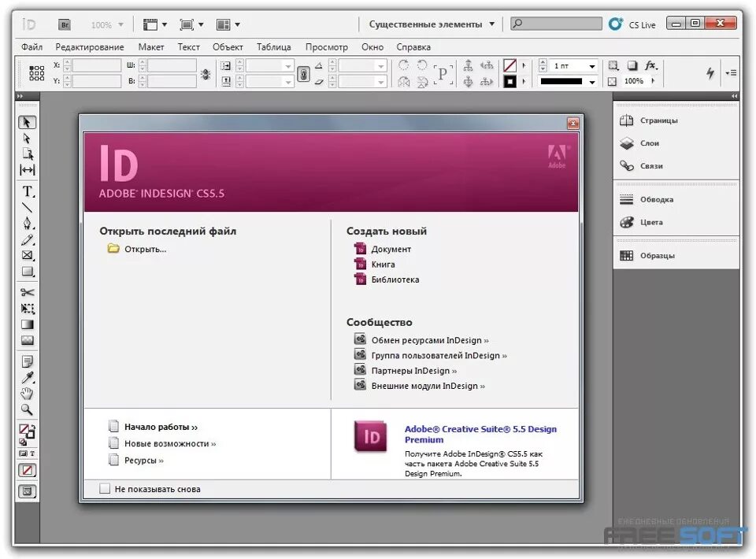The width and height of the screenshot is (756, 559).
Task: Select the Zoom magnifier tool
Action: [x=28, y=410]
